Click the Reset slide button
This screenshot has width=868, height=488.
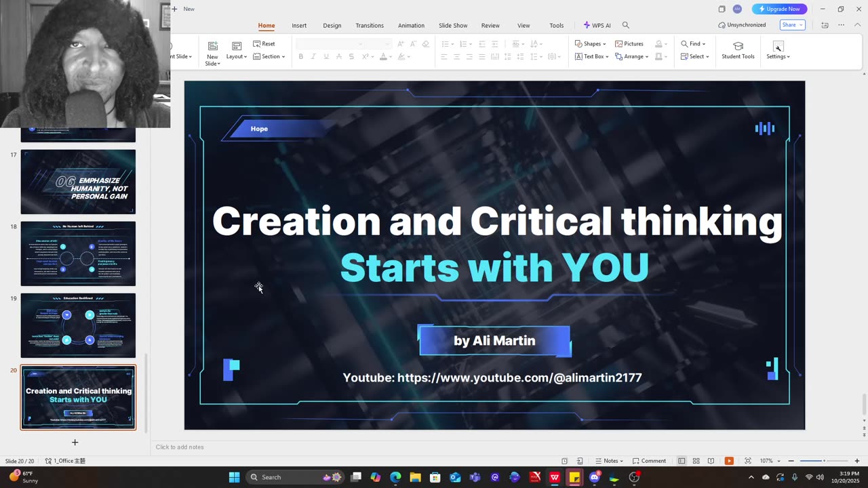264,44
